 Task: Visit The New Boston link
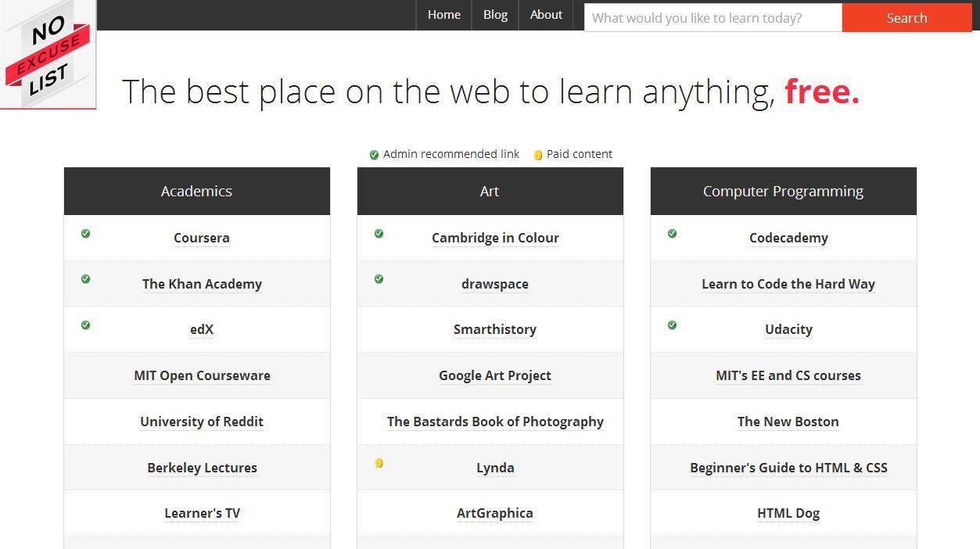click(x=788, y=422)
